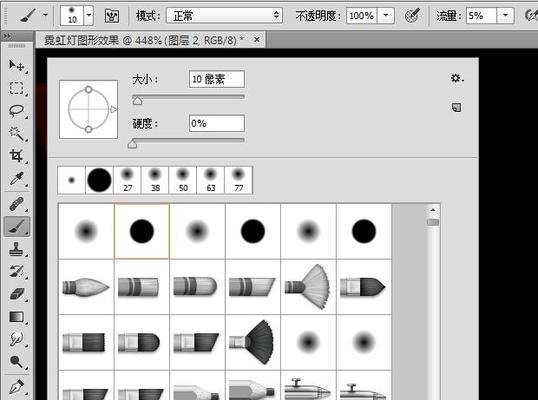Screen dimensions: 538x400
Task: Select the Eraser tool
Action: (16, 294)
